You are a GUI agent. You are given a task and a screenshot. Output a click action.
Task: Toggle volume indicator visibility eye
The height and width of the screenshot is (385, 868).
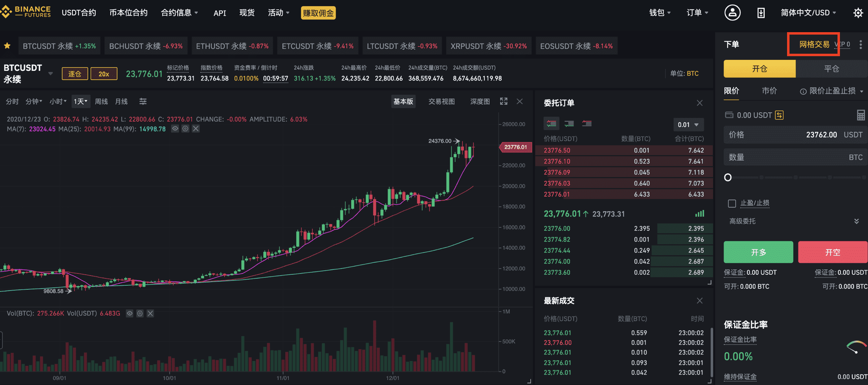129,313
